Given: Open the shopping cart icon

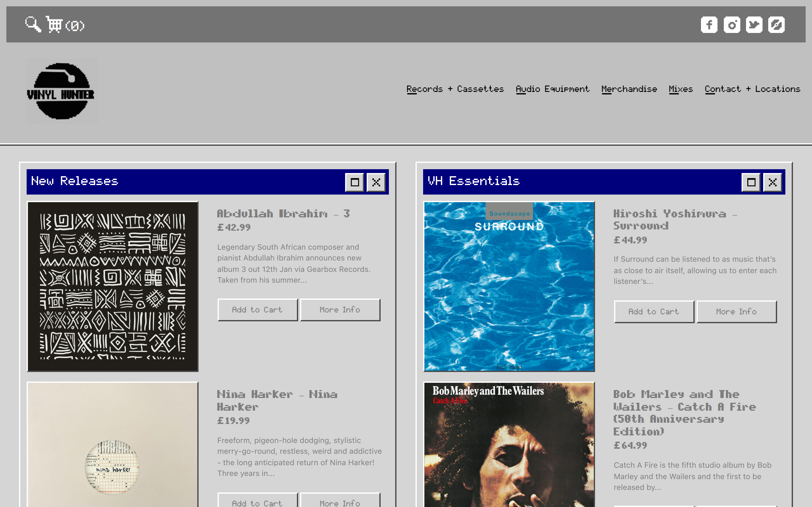Looking at the screenshot, I should pyautogui.click(x=54, y=24).
